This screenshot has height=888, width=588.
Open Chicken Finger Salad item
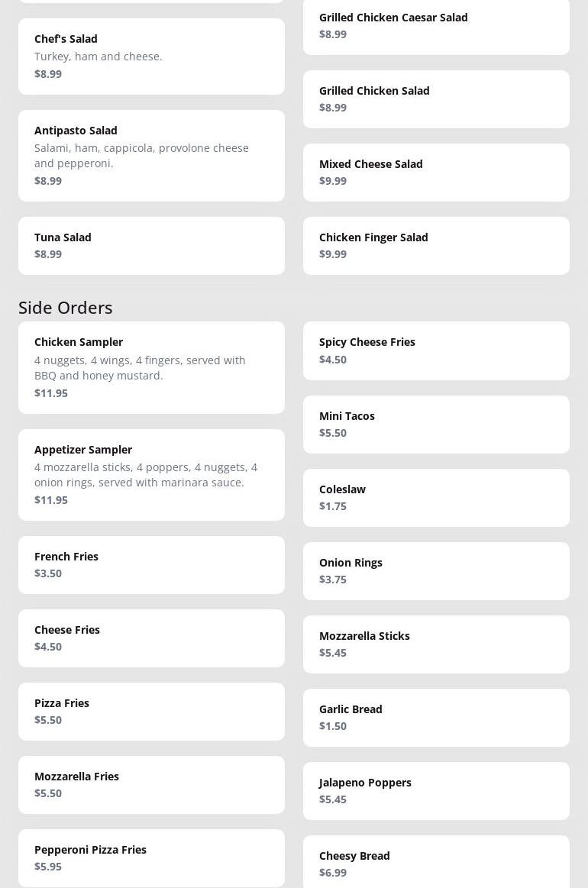click(436, 246)
